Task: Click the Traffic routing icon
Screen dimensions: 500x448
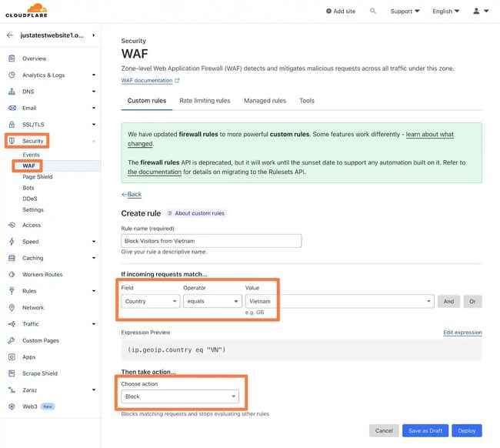Action: (12, 324)
